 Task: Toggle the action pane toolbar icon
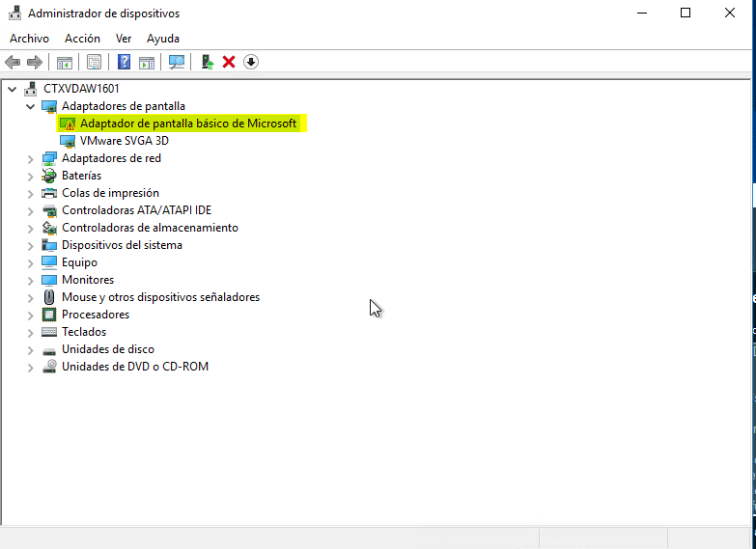click(x=147, y=62)
